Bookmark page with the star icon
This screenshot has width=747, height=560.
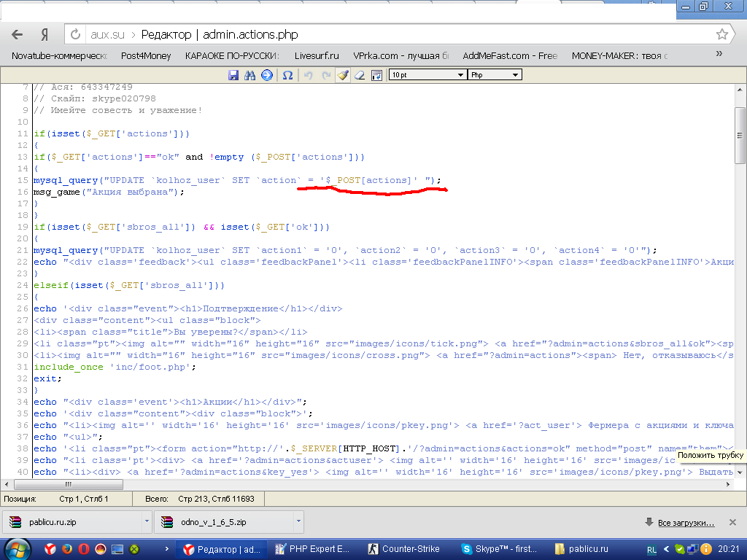pos(721,34)
